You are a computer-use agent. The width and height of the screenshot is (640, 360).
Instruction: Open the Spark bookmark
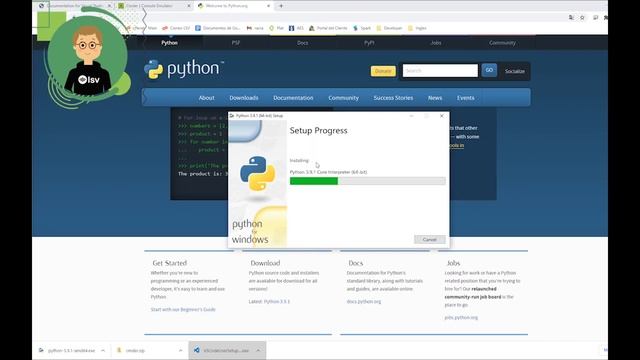click(362, 28)
